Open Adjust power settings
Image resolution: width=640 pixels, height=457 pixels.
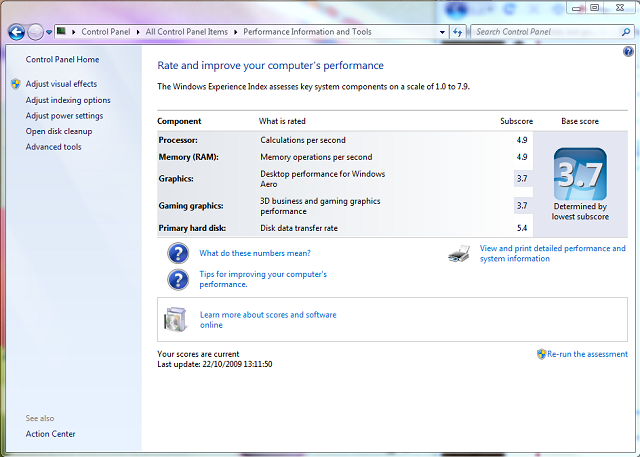coord(64,116)
